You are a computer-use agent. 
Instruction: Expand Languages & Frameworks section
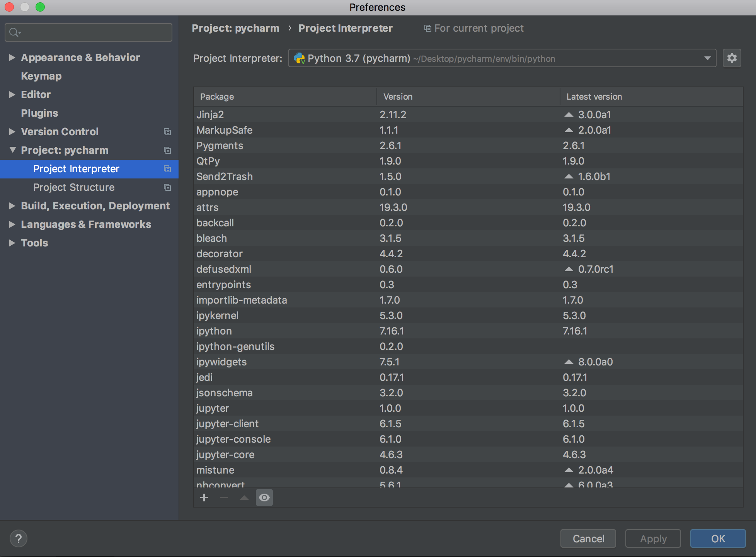point(12,224)
